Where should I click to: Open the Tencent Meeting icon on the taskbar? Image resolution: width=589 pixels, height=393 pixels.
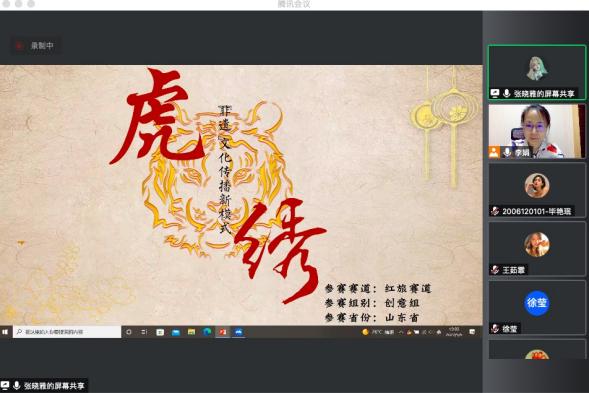point(239,332)
